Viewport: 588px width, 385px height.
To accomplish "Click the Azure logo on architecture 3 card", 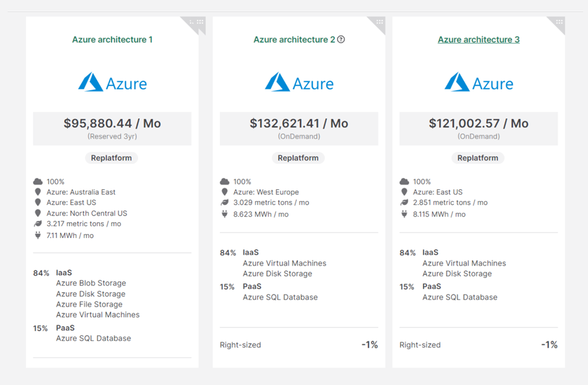I will click(479, 82).
